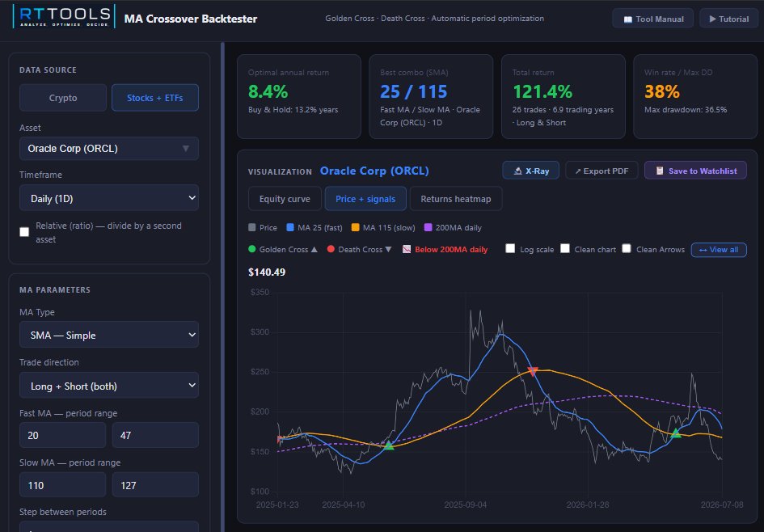
Task: Switch to Equity curve tab
Action: click(x=285, y=199)
